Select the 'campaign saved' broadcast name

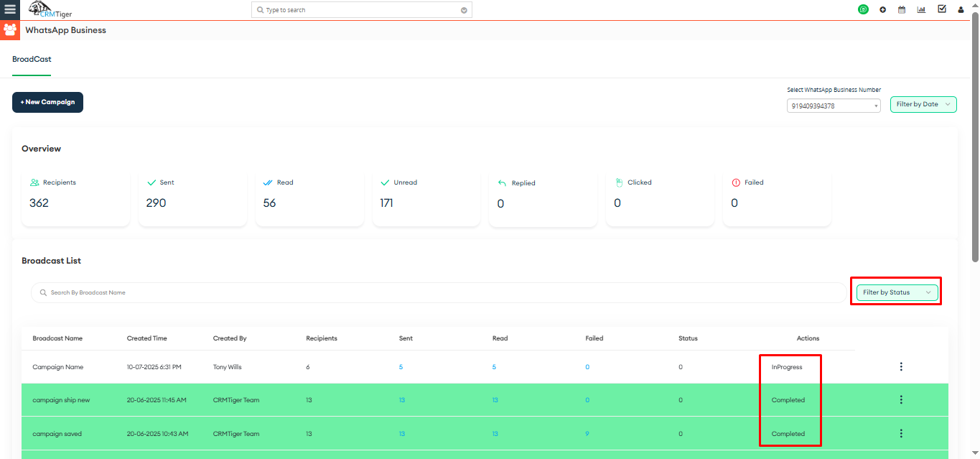click(57, 434)
